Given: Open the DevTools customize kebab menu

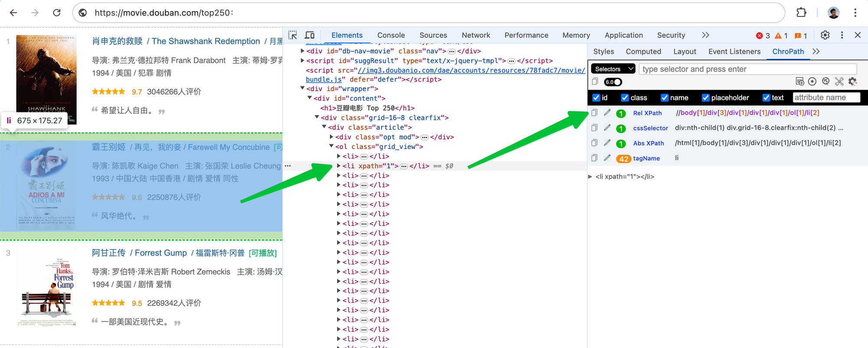Looking at the screenshot, I should (x=842, y=35).
